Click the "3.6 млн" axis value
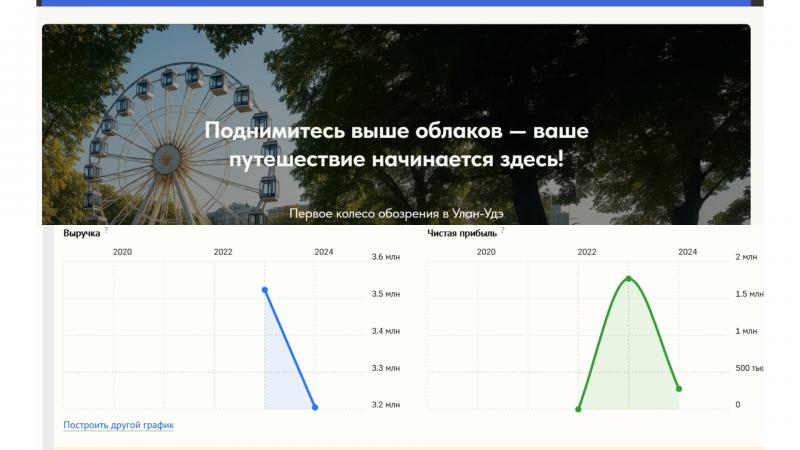Image resolution: width=800 pixels, height=450 pixels. (386, 257)
